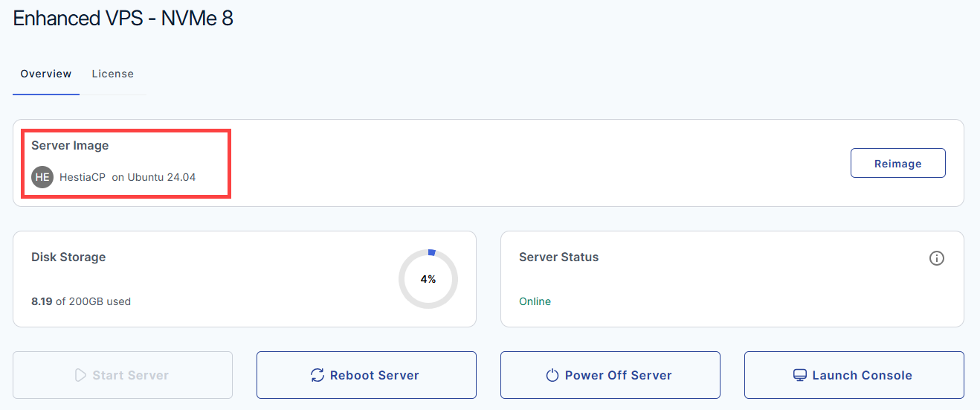The image size is (980, 410).
Task: Click the monitor icon on Launch Console
Action: [x=800, y=375]
